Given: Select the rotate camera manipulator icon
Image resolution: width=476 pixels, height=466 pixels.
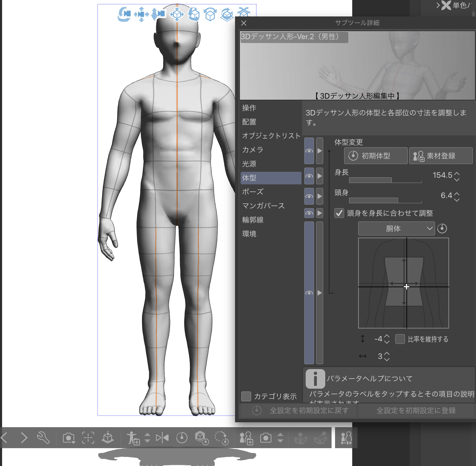Looking at the screenshot, I should click(124, 14).
